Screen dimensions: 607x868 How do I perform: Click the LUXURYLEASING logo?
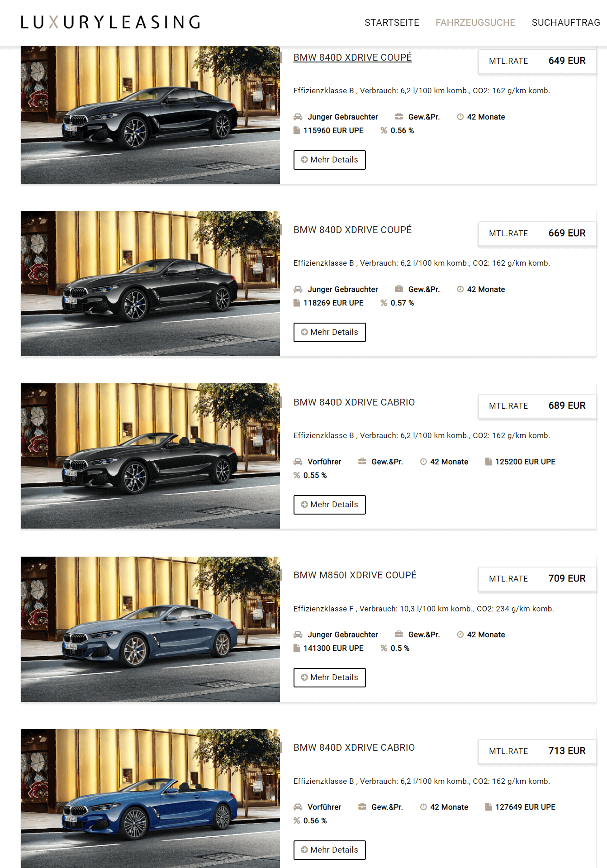[111, 22]
